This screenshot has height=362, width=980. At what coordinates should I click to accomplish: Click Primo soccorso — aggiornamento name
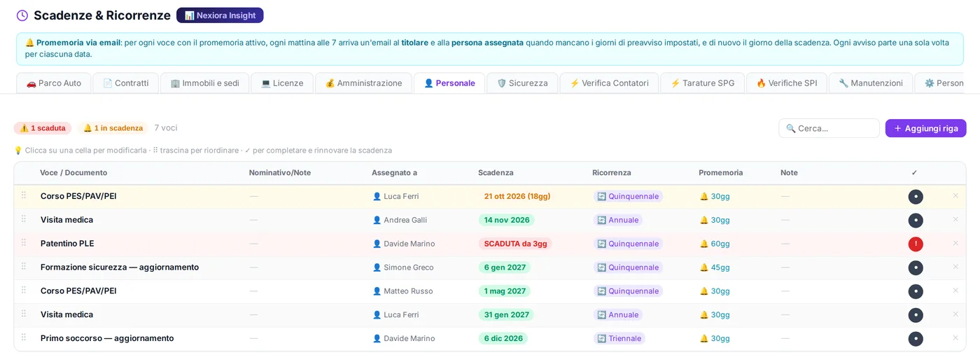pos(107,338)
